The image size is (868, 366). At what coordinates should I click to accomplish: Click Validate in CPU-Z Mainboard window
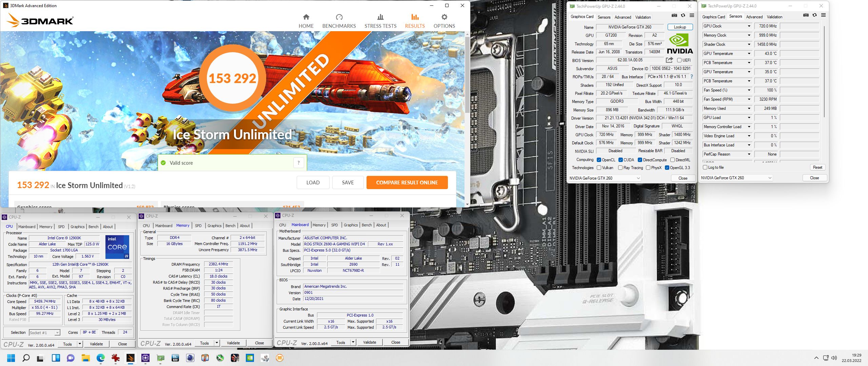(370, 342)
